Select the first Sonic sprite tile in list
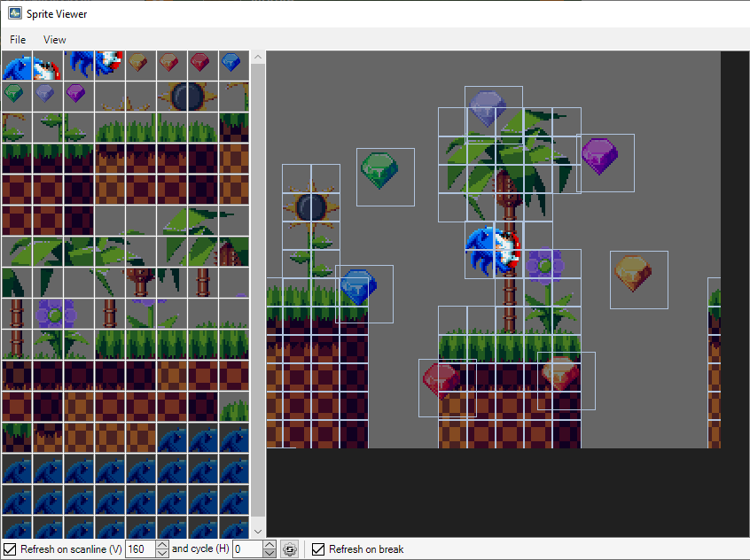This screenshot has width=750, height=560. coord(17,66)
